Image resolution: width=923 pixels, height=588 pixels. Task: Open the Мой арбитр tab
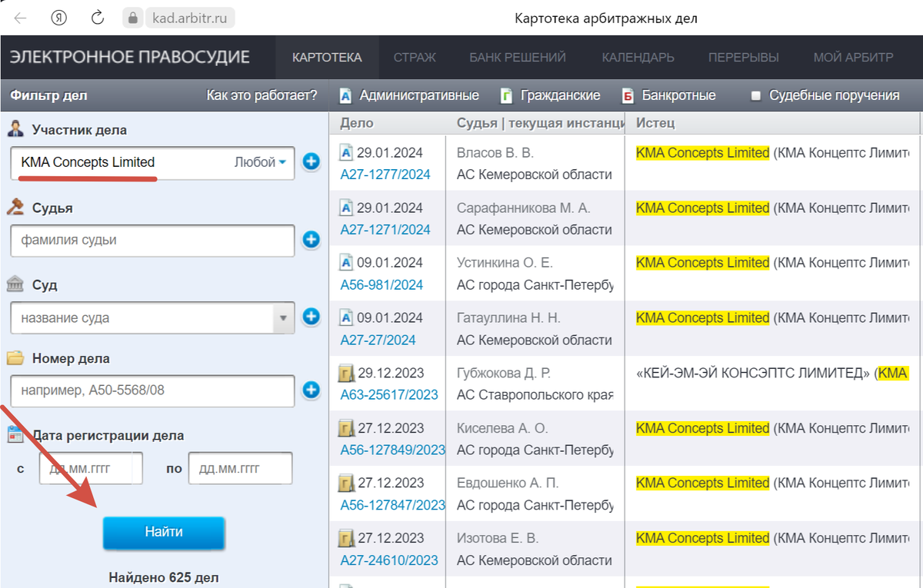[x=853, y=57]
